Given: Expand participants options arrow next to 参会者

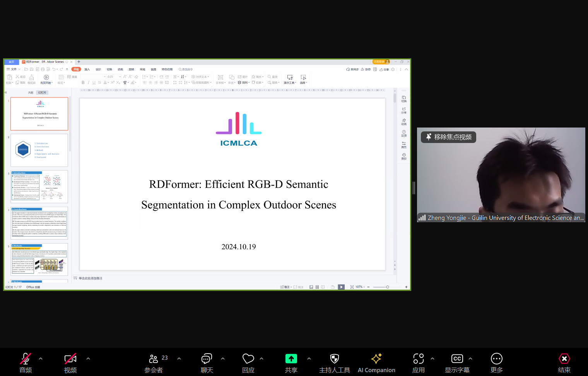Looking at the screenshot, I should tap(179, 359).
